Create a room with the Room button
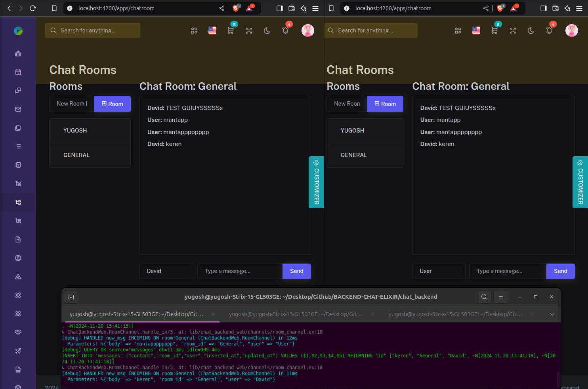This screenshot has width=588, height=389. click(x=112, y=104)
